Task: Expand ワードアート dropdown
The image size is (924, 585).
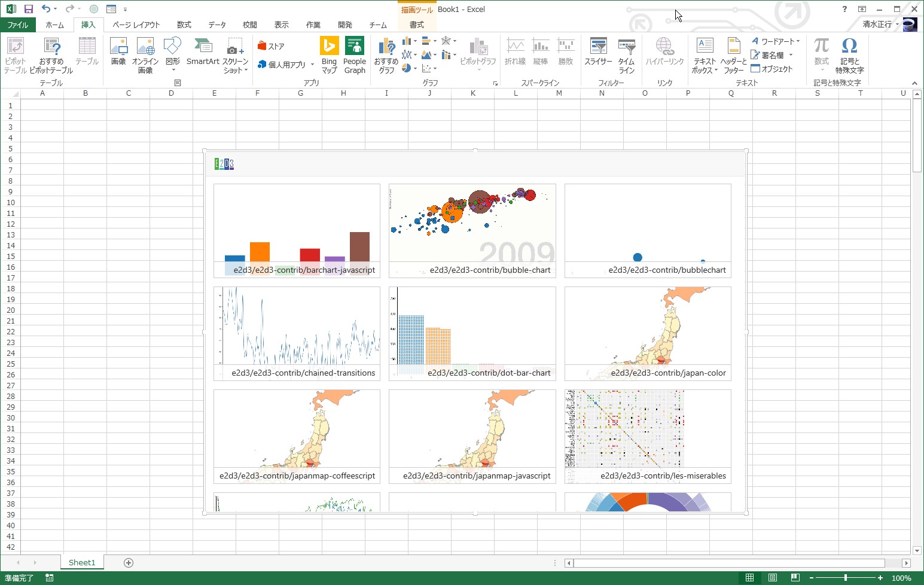Action: pyautogui.click(x=798, y=41)
